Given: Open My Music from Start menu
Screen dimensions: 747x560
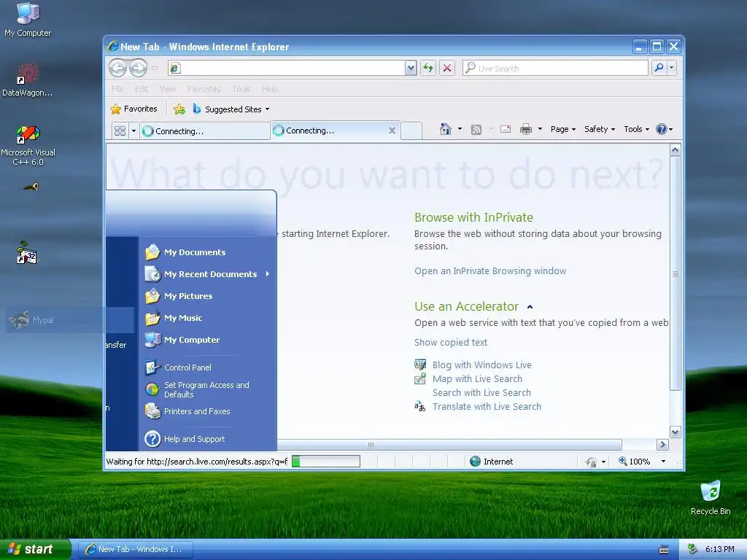Looking at the screenshot, I should [x=174, y=318].
